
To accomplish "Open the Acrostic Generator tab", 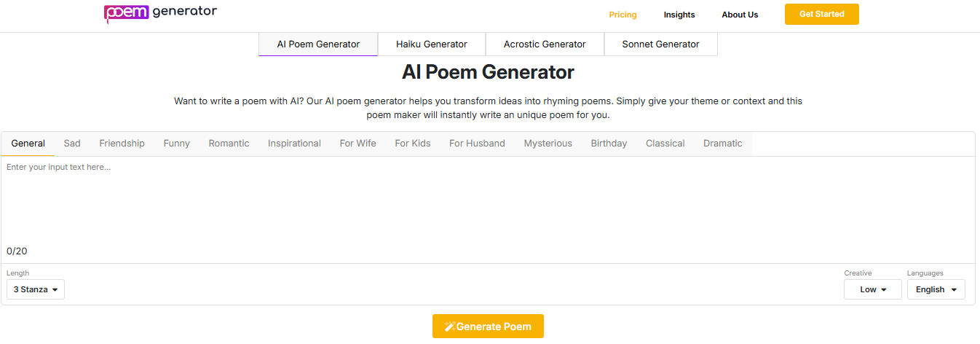I will pyautogui.click(x=545, y=44).
